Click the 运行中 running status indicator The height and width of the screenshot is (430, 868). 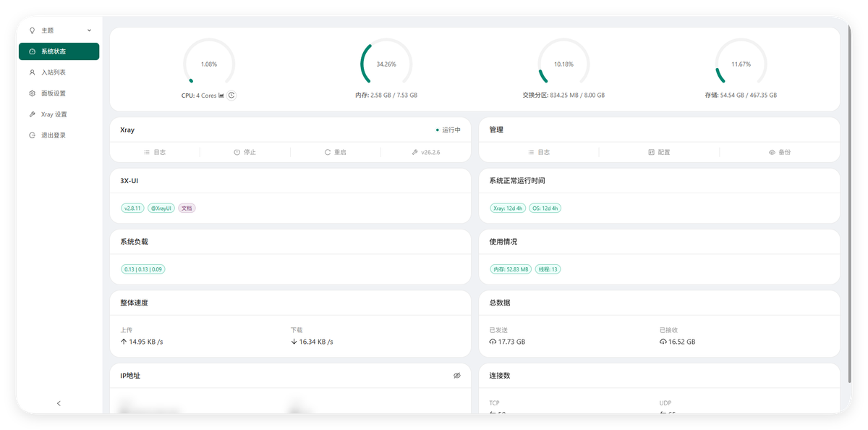(448, 130)
